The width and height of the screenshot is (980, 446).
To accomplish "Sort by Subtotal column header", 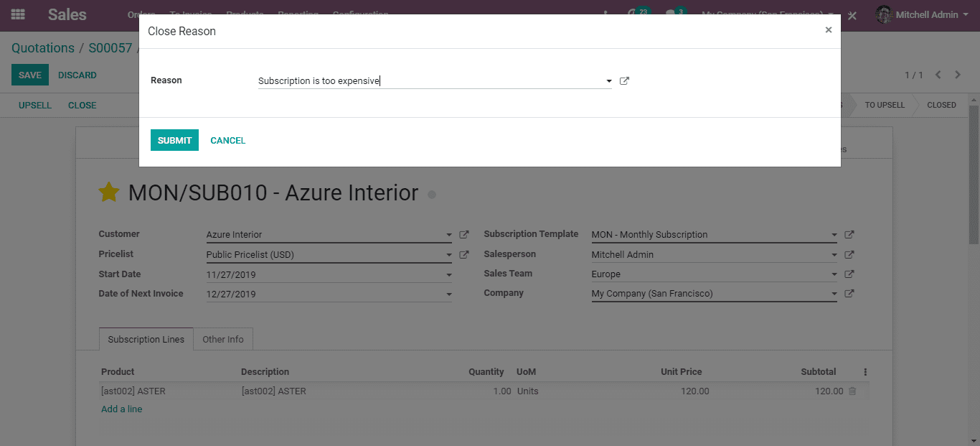I will coord(819,372).
